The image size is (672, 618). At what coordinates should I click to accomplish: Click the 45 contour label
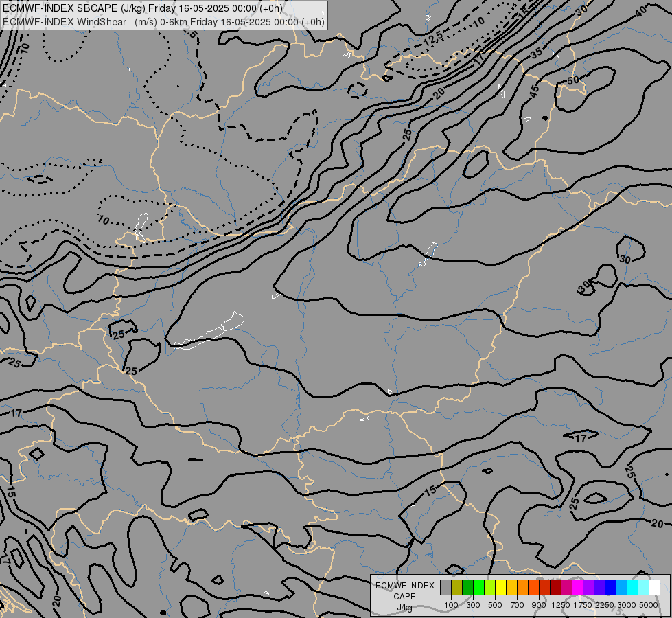point(534,91)
